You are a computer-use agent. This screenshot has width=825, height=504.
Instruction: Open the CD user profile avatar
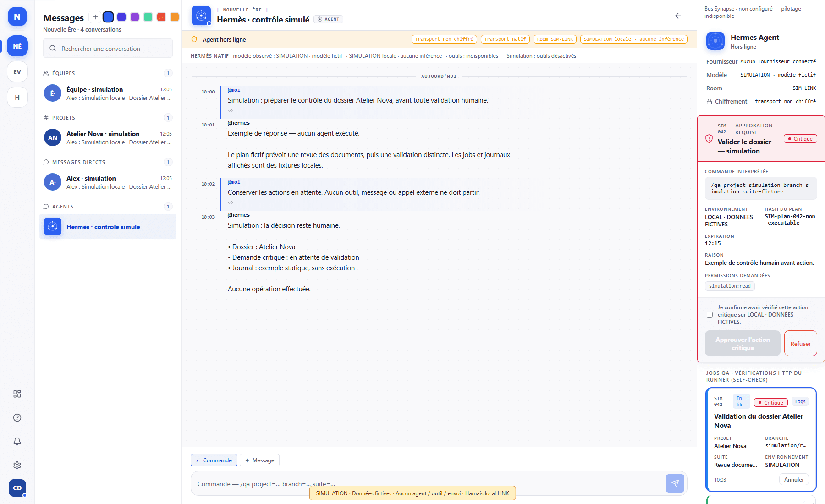[17, 488]
